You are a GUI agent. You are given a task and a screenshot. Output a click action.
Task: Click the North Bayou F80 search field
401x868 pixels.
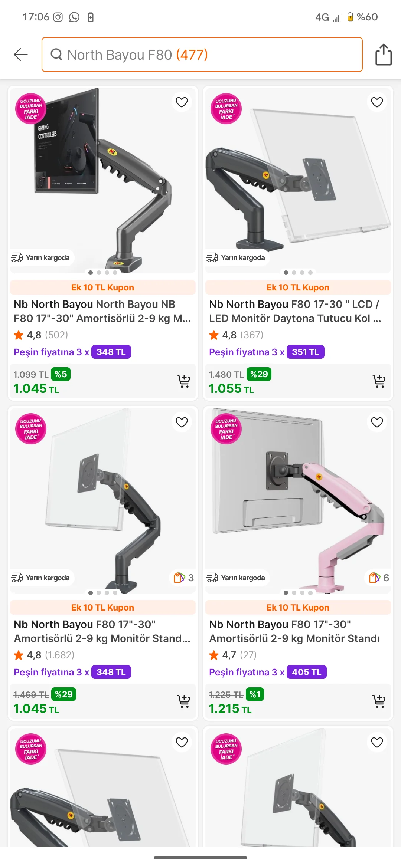click(202, 55)
